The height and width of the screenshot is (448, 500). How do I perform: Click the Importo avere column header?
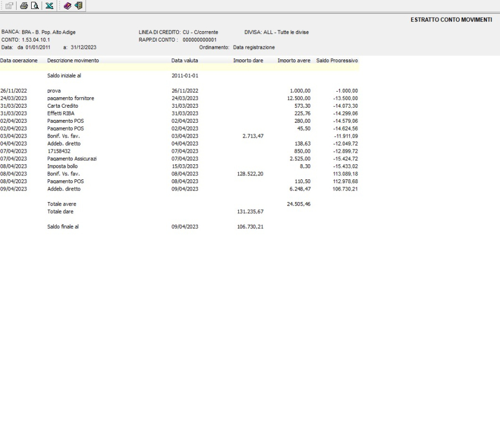294,60
